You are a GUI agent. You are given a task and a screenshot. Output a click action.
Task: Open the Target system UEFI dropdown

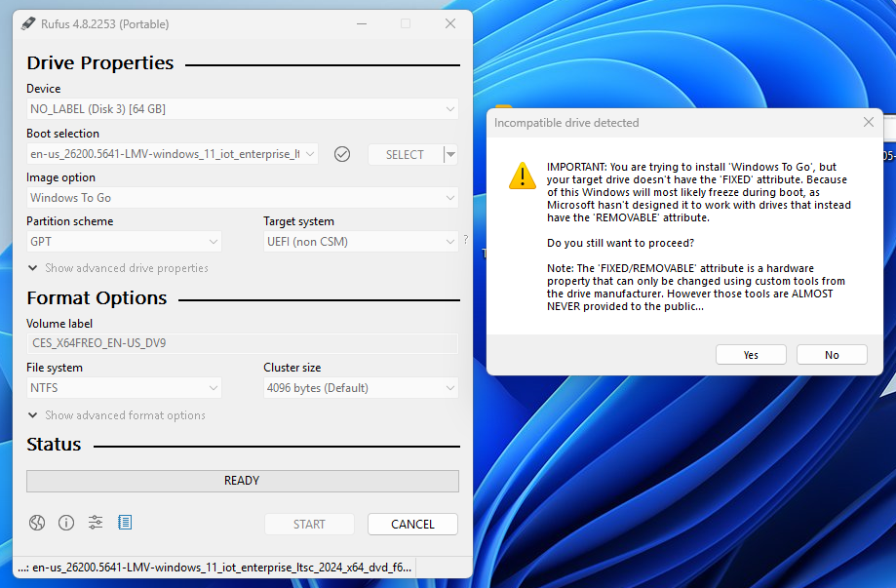point(361,242)
